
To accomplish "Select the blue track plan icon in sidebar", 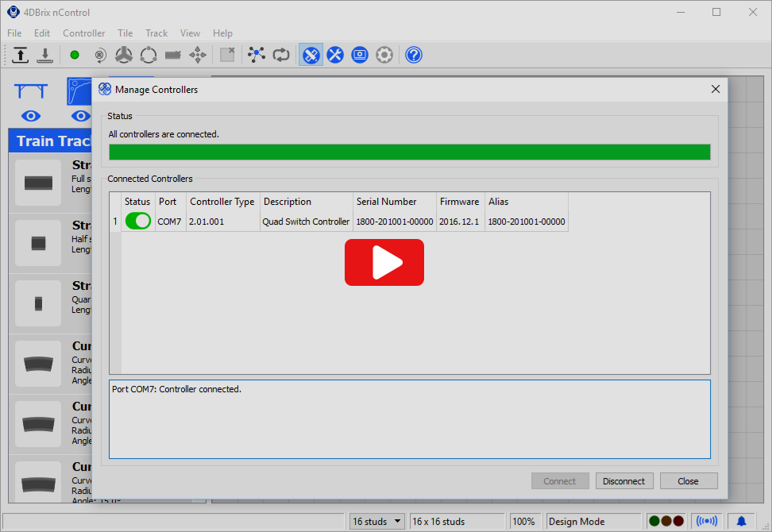I will [x=79, y=91].
